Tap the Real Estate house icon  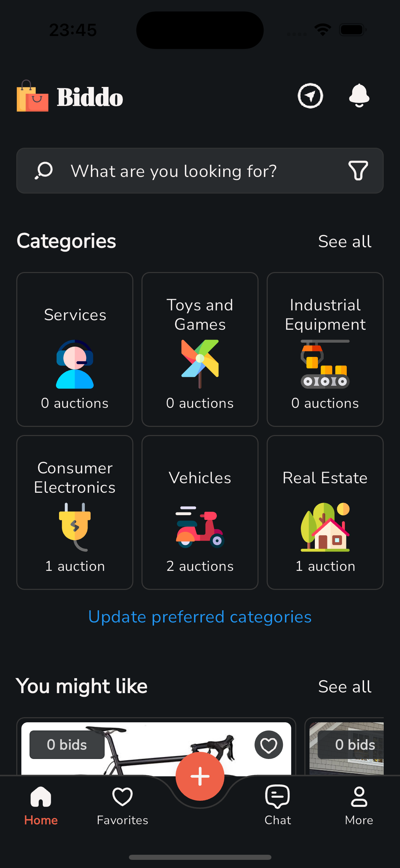tap(325, 527)
